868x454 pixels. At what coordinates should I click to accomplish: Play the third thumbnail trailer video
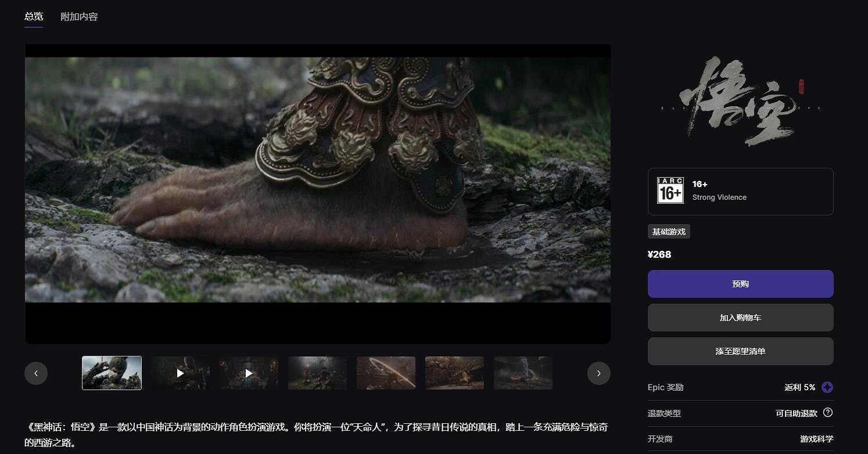point(249,373)
